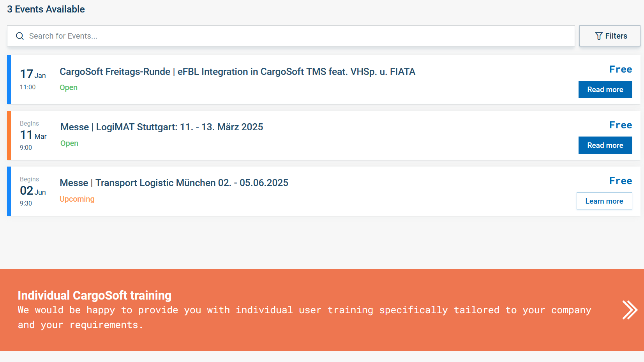Click the Individual CargoSoft training heading
The image size is (644, 362).
[95, 296]
